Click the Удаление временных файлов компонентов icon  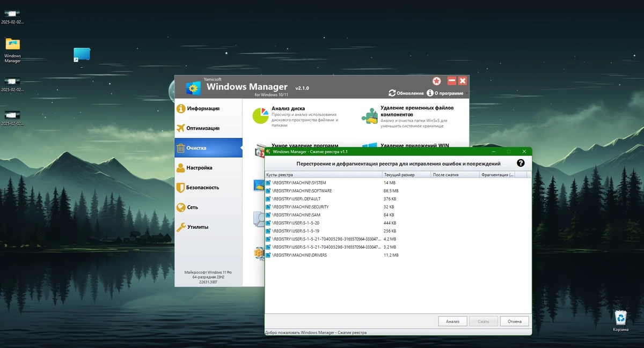[x=370, y=116]
